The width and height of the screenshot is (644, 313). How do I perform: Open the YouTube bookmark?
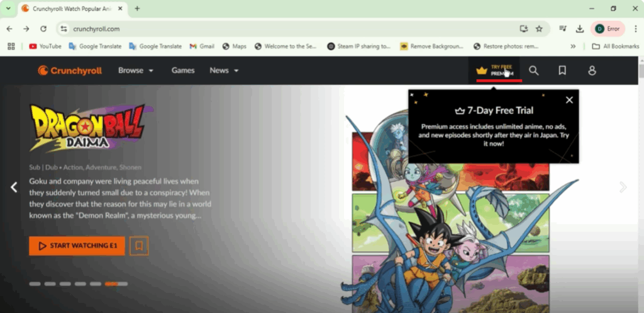tap(45, 47)
